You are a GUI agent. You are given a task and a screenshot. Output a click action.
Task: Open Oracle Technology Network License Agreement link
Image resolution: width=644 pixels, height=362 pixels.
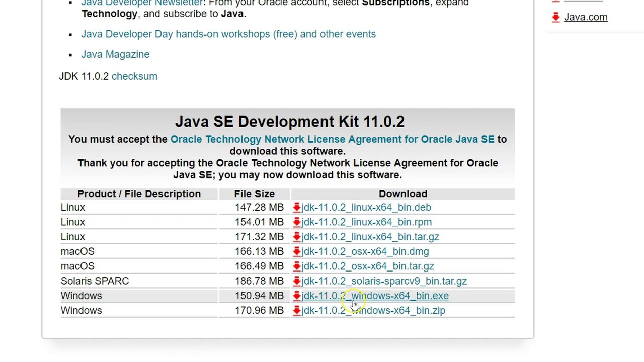coord(332,139)
